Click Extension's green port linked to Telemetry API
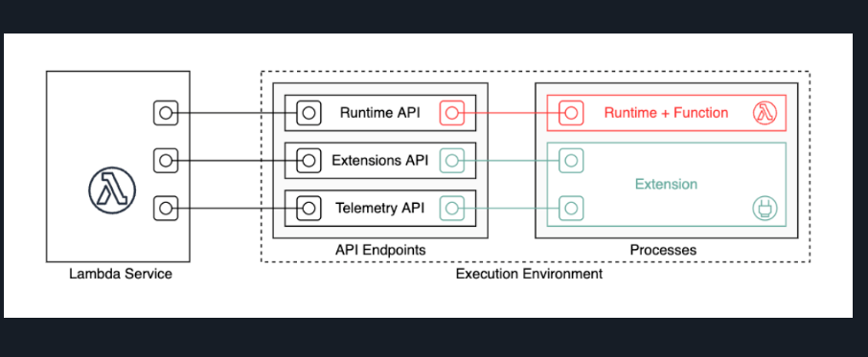This screenshot has width=868, height=357. click(x=571, y=209)
